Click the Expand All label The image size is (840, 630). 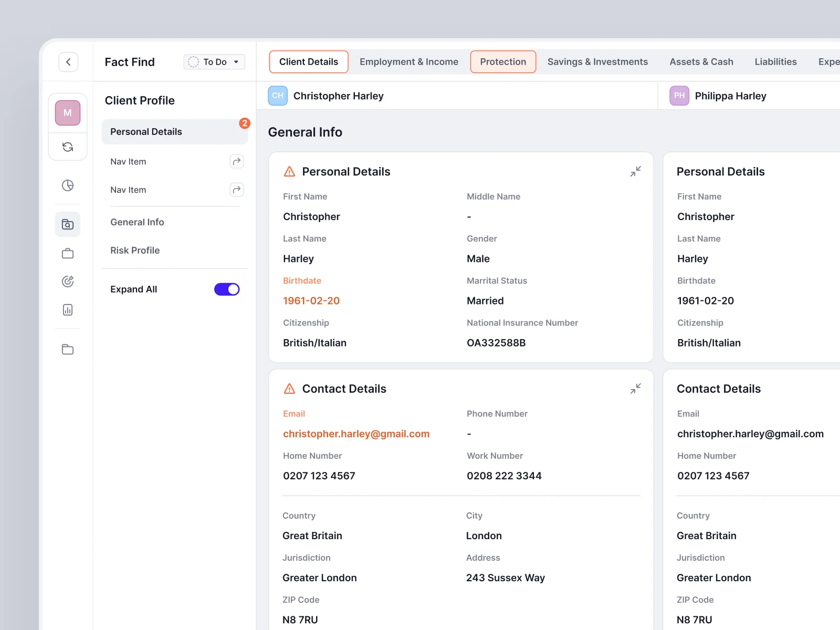point(133,289)
